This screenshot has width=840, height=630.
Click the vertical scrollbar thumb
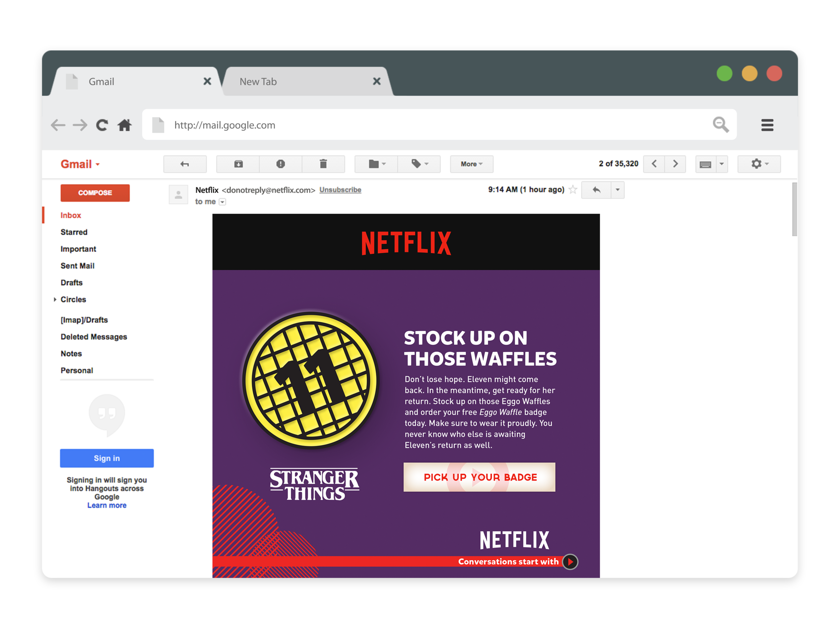pos(794,210)
